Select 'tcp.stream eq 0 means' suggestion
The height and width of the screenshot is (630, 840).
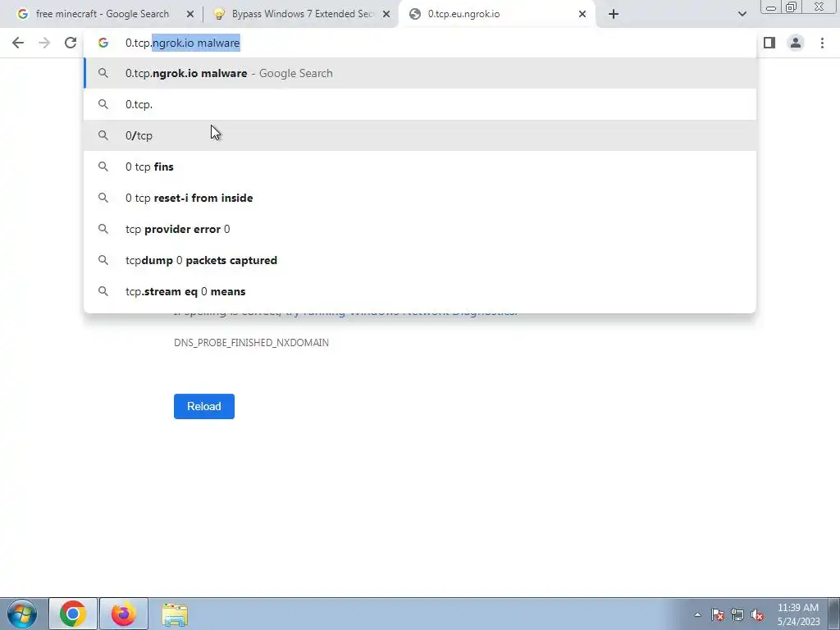pyautogui.click(x=420, y=291)
